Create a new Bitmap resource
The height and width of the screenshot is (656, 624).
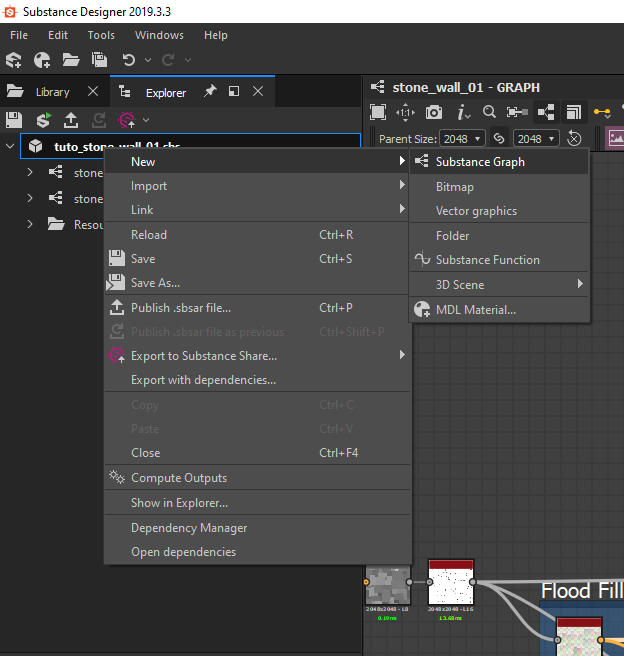coord(499,187)
